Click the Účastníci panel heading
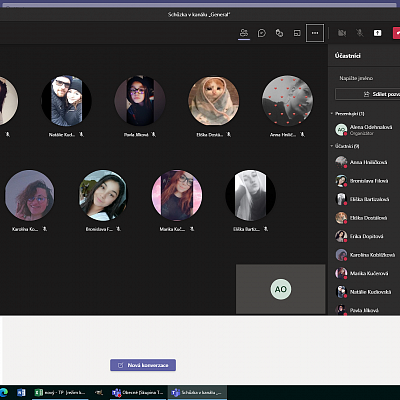Screen dimensions: 400x400 [x=347, y=56]
